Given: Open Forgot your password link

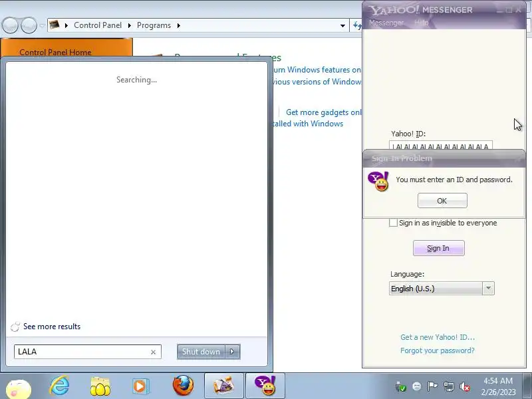Looking at the screenshot, I should point(438,350).
